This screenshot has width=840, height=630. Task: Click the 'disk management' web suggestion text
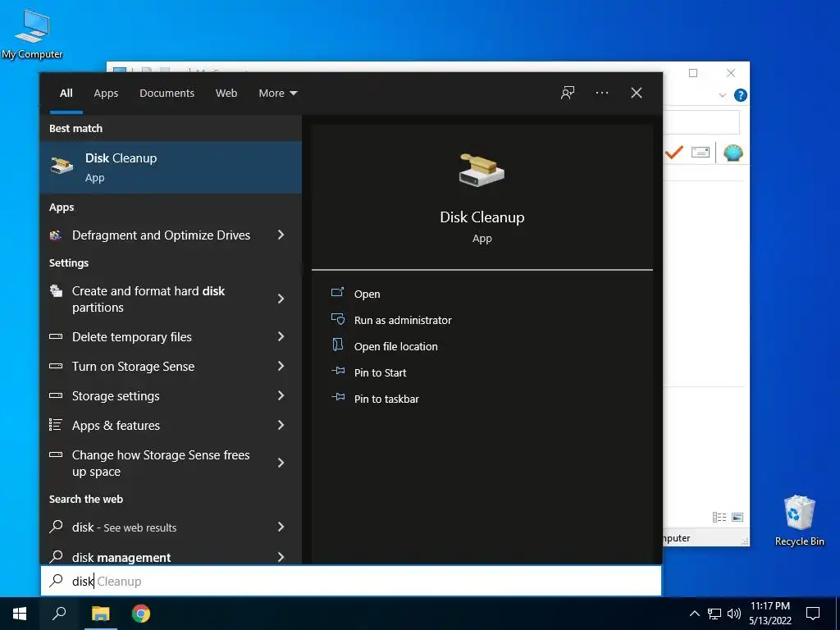tap(121, 558)
